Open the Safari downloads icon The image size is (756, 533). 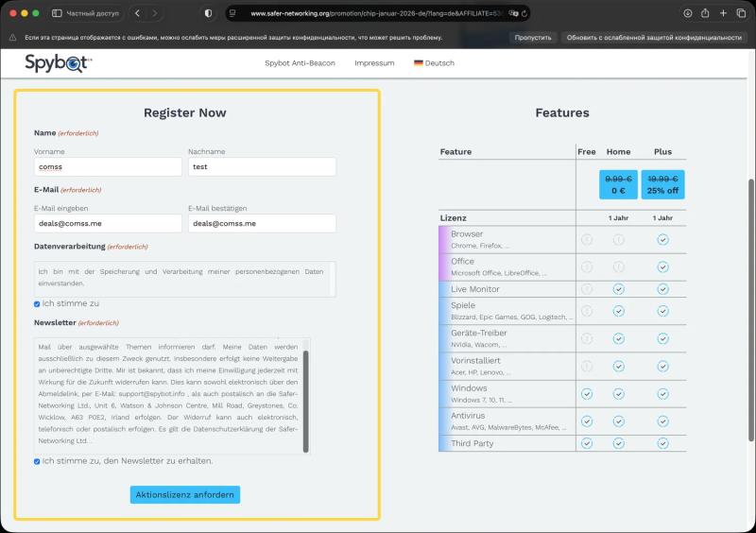pyautogui.click(x=687, y=13)
